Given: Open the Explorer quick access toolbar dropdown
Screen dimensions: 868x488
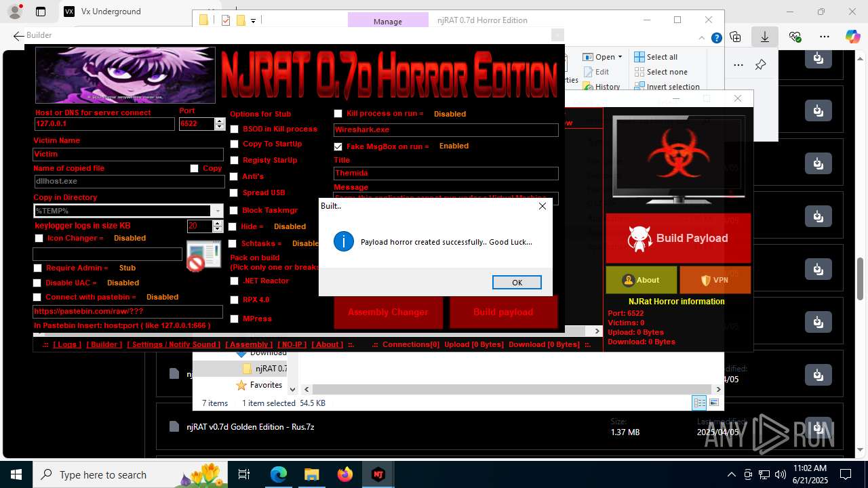Looking at the screenshot, I should point(253,21).
